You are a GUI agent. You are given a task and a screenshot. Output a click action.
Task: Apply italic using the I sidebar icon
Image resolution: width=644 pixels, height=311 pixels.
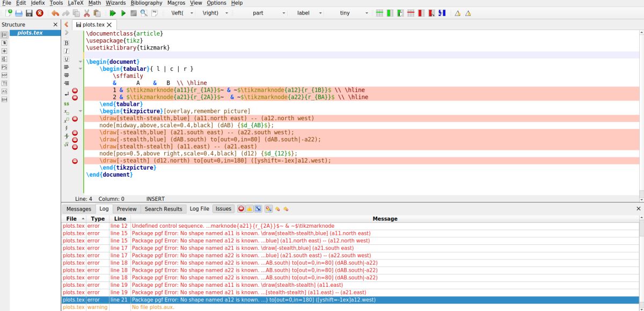coord(67,51)
